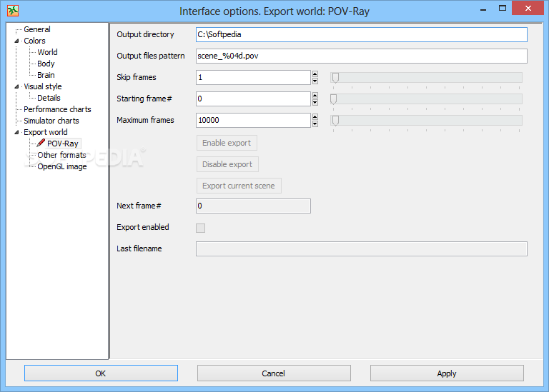Click the red pencil icon beside POV-Ray
The height and width of the screenshot is (392, 549).
coord(41,143)
